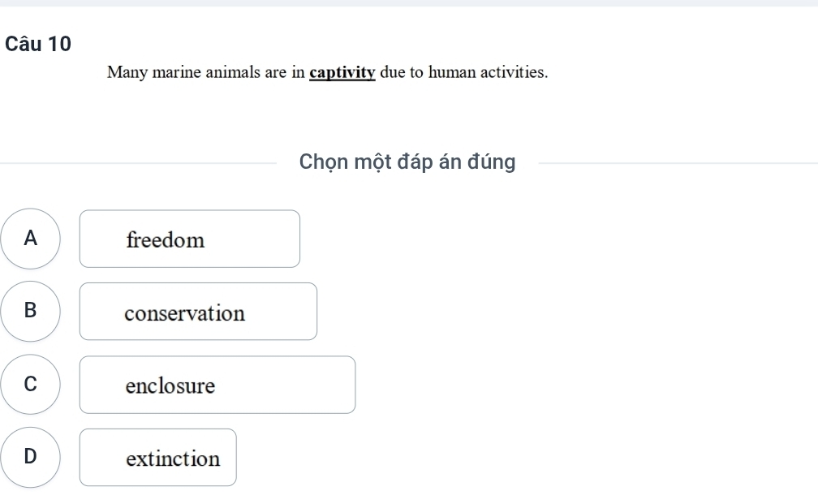Click the divider line left of "Chọn một"
Screen dimensions: 818x504
click(138, 163)
